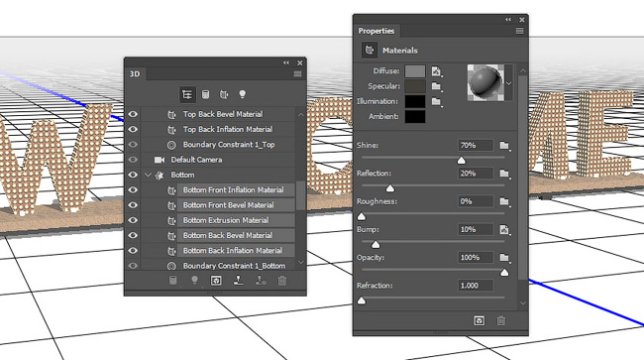
Task: Open the material preset picker dropdown
Action: pyautogui.click(x=509, y=83)
